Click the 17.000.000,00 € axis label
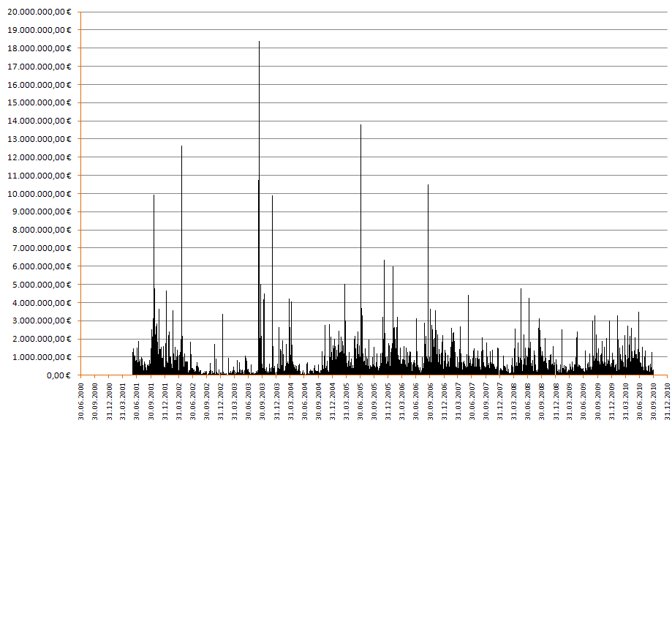 (39, 67)
